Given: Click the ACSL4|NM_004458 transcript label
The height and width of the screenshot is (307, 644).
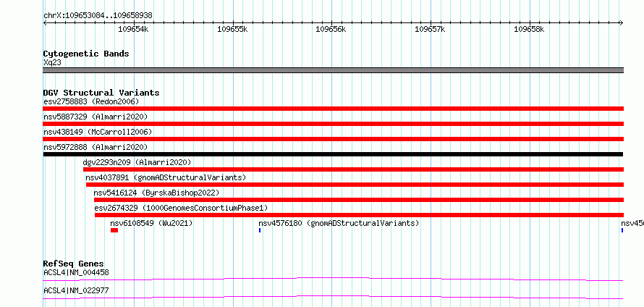Looking at the screenshot, I should [77, 272].
